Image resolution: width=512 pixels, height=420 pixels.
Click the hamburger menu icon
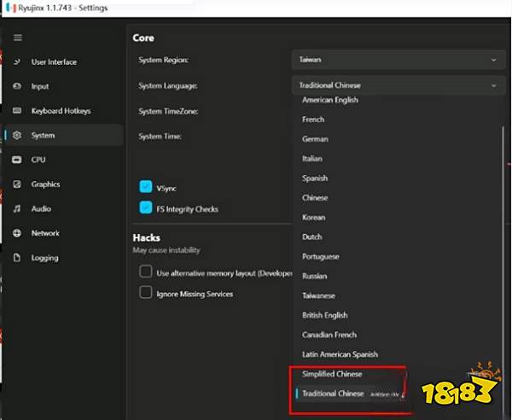(x=17, y=38)
